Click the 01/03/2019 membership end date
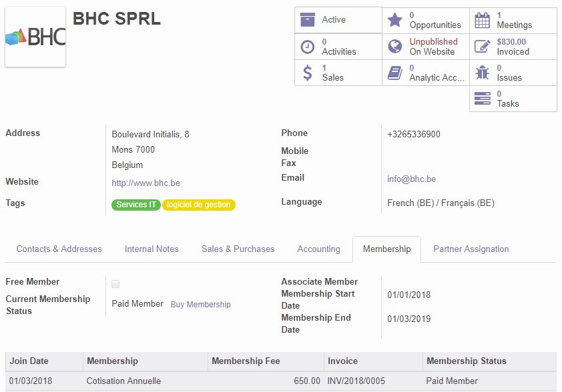The width and height of the screenshot is (562, 392). (409, 319)
